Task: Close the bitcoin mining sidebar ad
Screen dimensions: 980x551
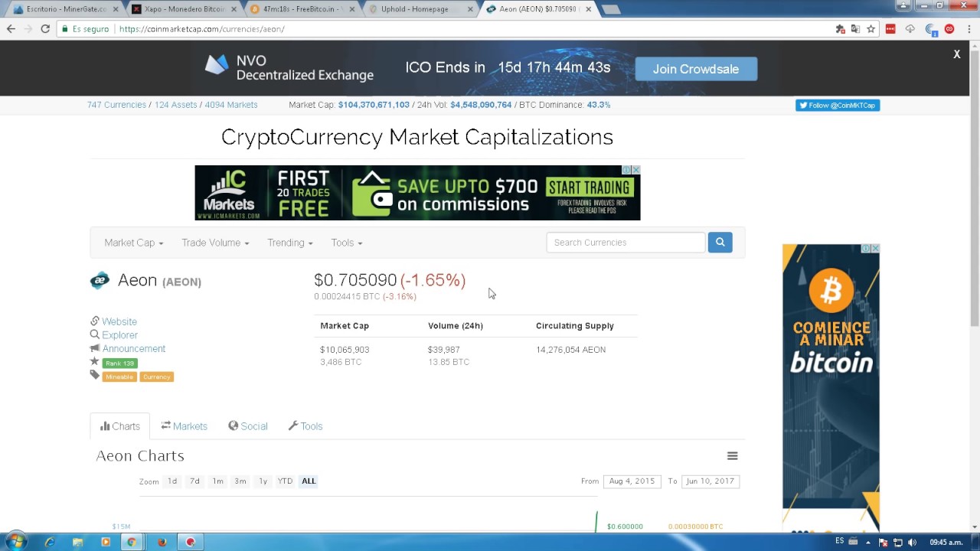Action: click(875, 249)
